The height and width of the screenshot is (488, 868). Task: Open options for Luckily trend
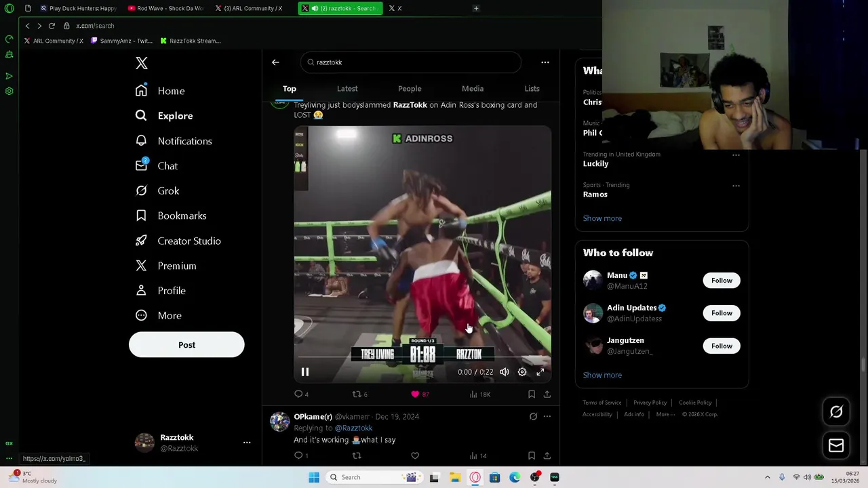(736, 155)
